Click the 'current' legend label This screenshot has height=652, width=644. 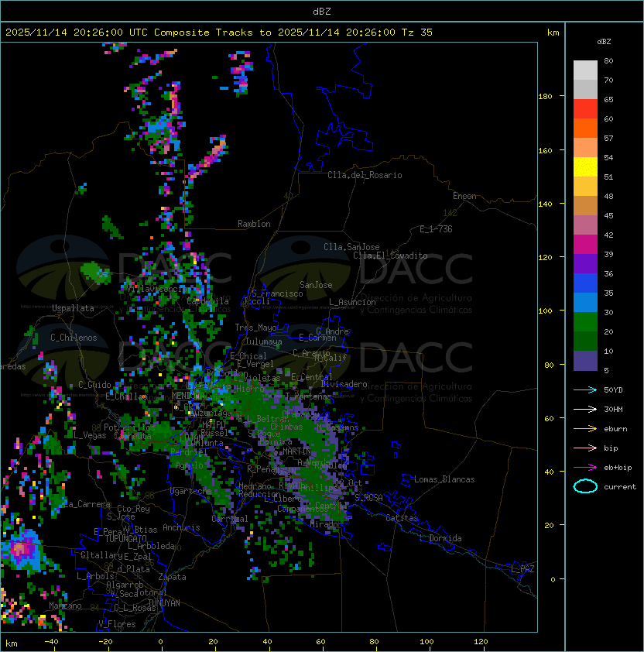coord(620,486)
